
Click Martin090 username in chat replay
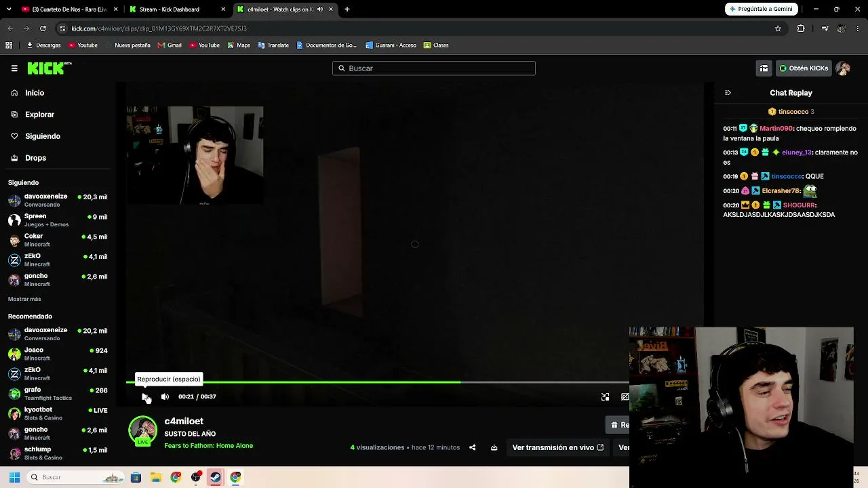click(x=776, y=128)
